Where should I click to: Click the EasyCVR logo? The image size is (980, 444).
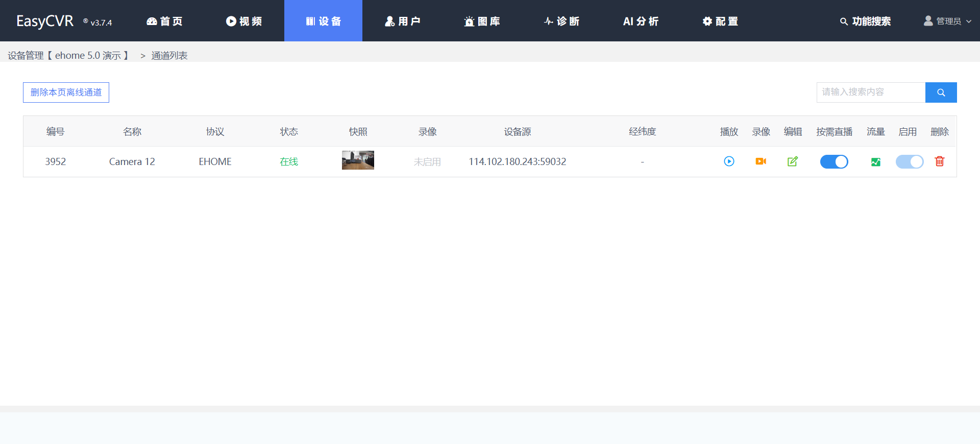[x=45, y=21]
